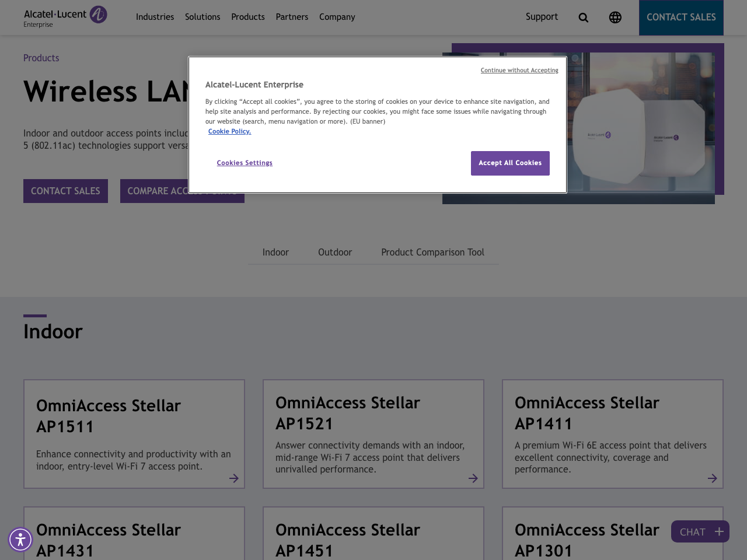Click Accept All Cookies
747x560 pixels.
[x=510, y=163]
